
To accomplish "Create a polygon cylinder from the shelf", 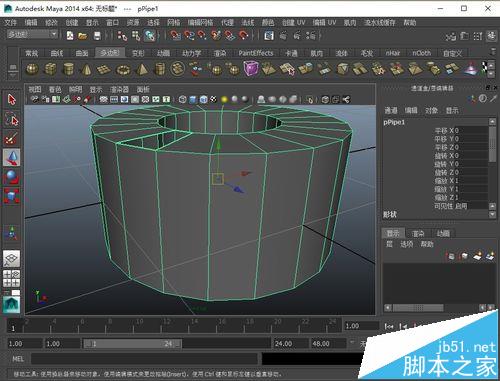I will coord(68,69).
